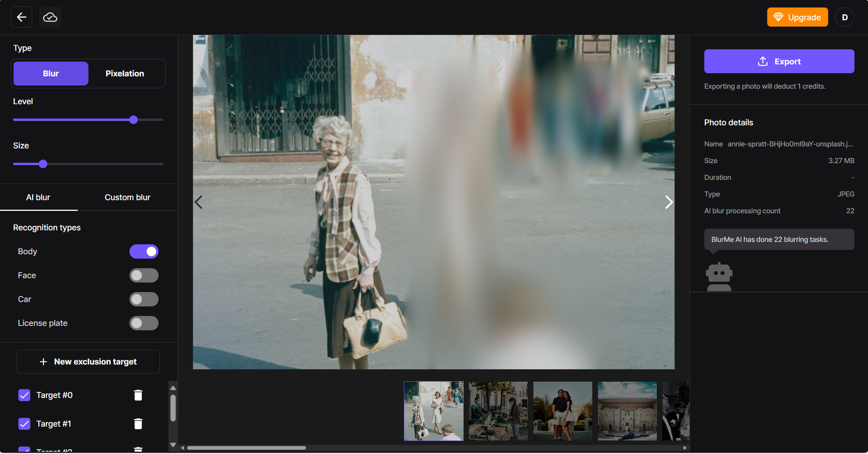The image size is (868, 454).
Task: Add a New exclusion target
Action: 88,362
